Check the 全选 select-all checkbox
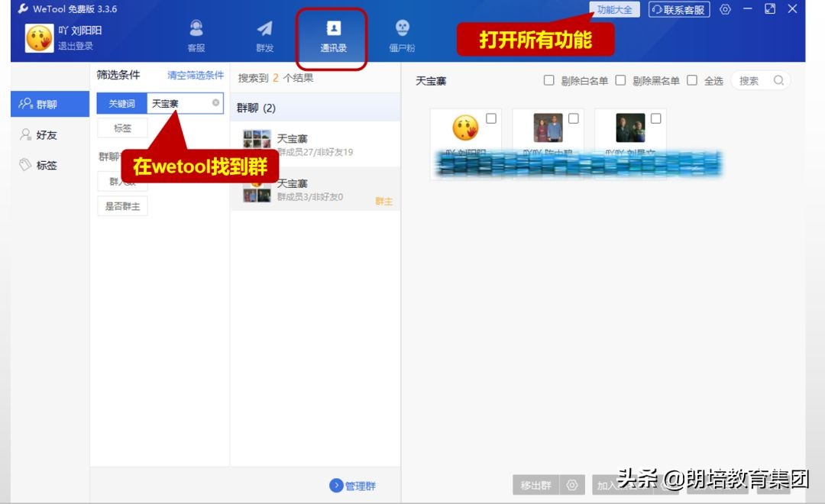This screenshot has width=825, height=504. (x=691, y=79)
